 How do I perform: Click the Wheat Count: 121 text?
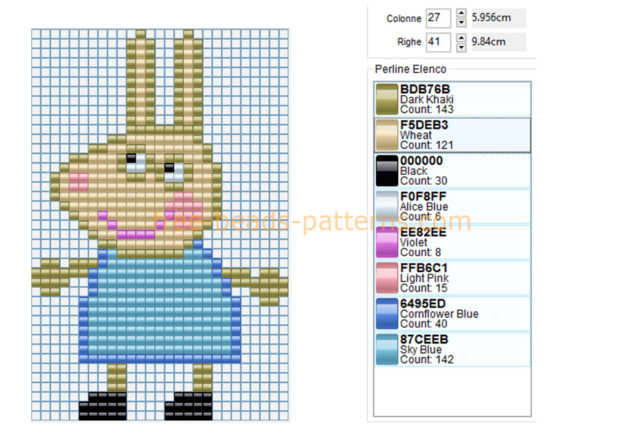427,145
